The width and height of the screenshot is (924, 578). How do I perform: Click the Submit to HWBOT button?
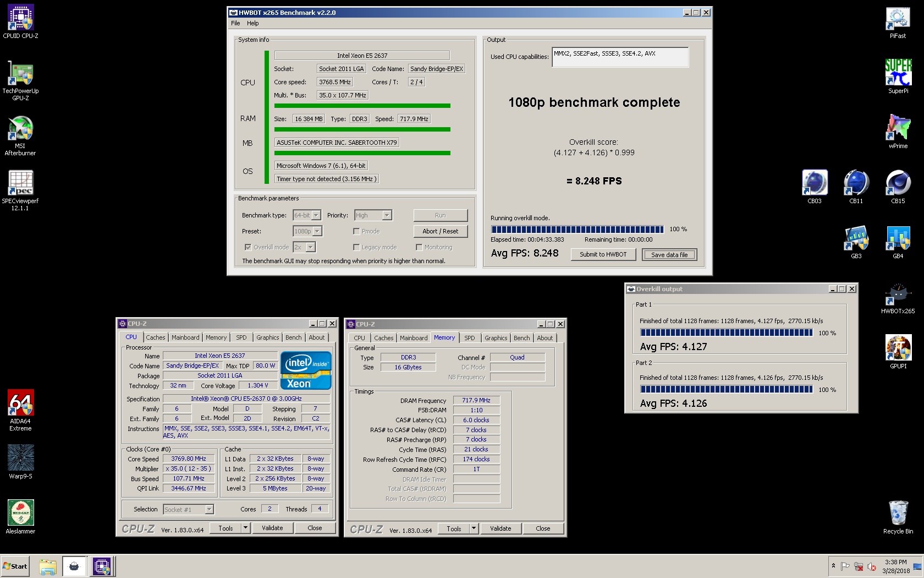pyautogui.click(x=603, y=254)
